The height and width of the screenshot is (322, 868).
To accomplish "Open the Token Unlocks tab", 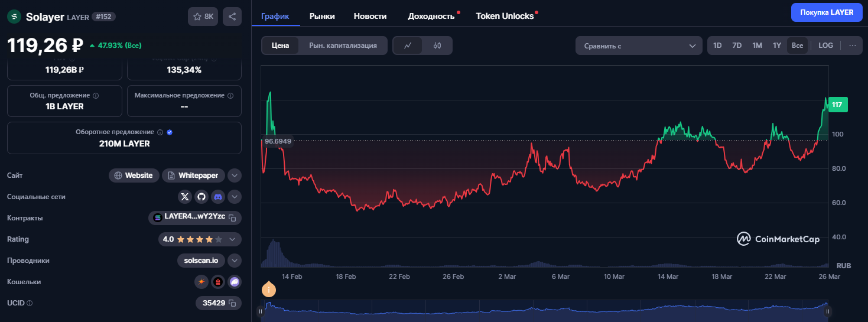I will click(x=505, y=16).
